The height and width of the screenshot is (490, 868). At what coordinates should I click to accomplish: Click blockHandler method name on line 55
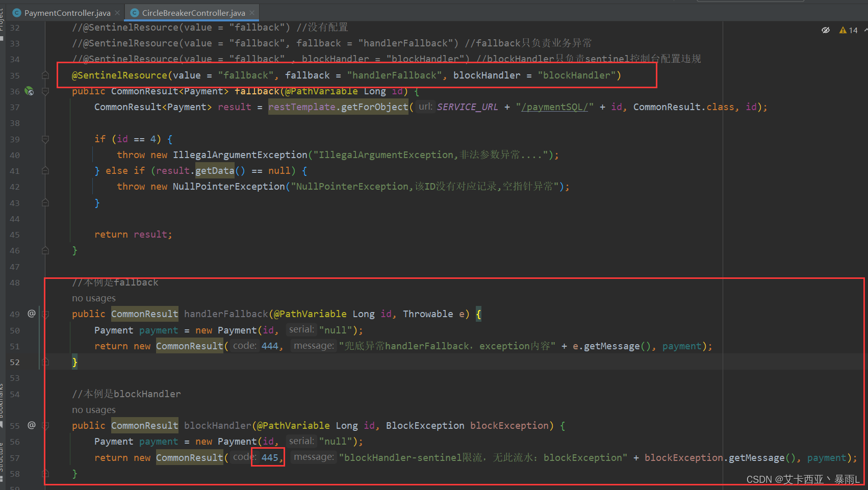coord(218,426)
